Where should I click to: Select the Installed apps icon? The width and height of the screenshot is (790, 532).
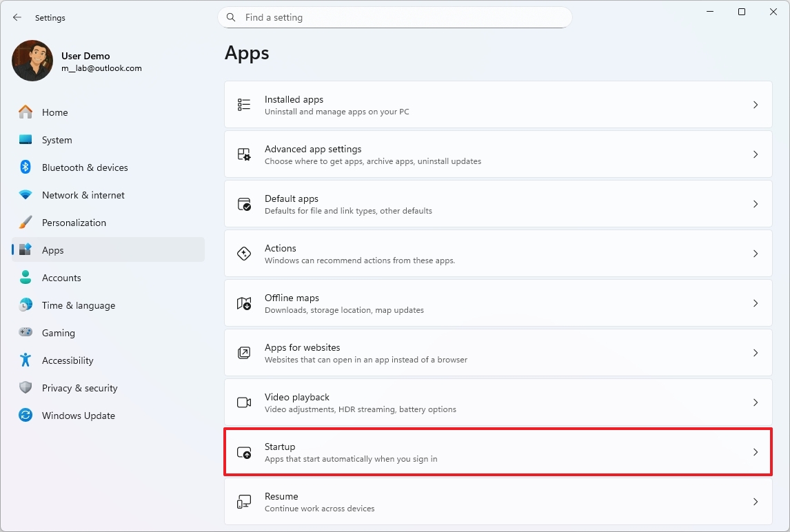click(243, 104)
